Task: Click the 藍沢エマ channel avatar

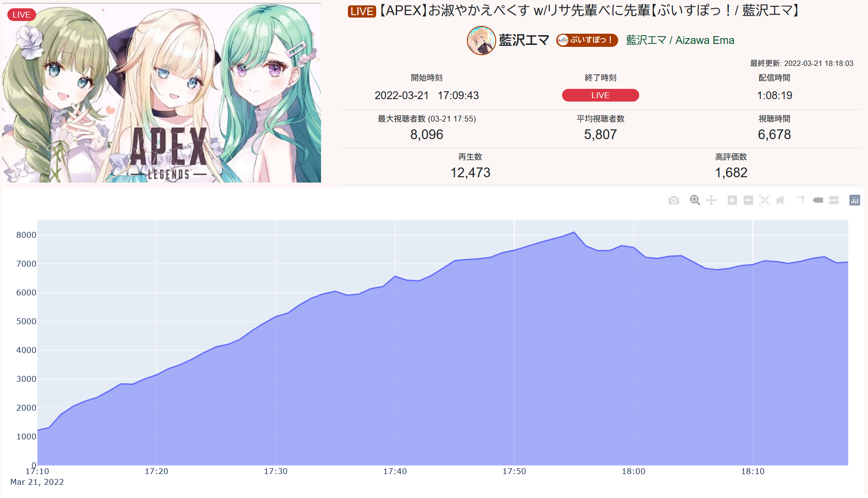Action: click(482, 41)
